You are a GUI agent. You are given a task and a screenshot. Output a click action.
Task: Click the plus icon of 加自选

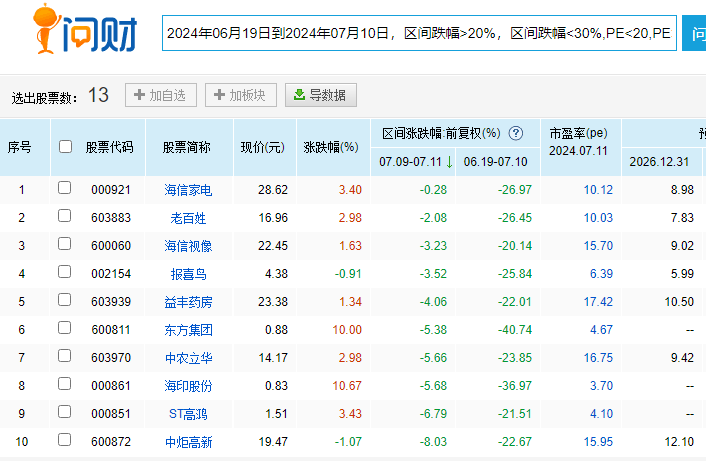coord(139,95)
